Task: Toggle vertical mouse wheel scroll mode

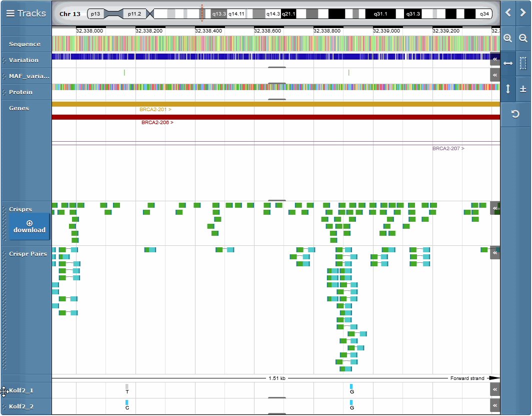Action: point(508,89)
